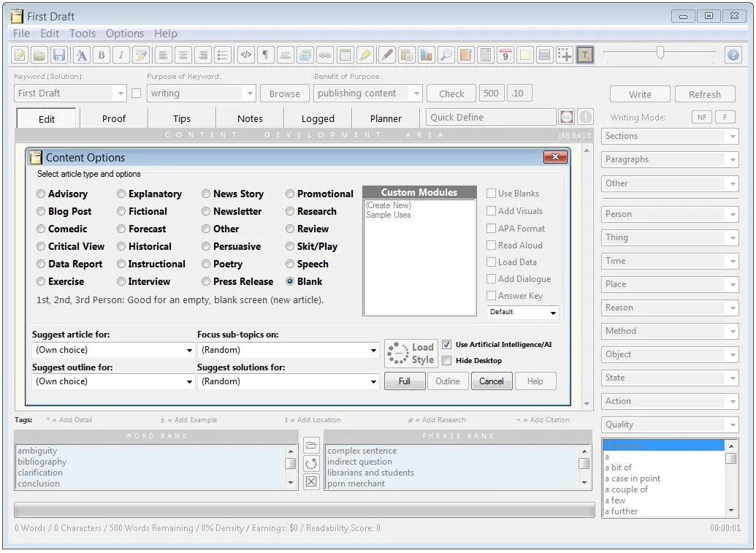Viewport: 756px width, 553px height.
Task: Click the bar chart icon in toolbar
Action: [x=425, y=55]
